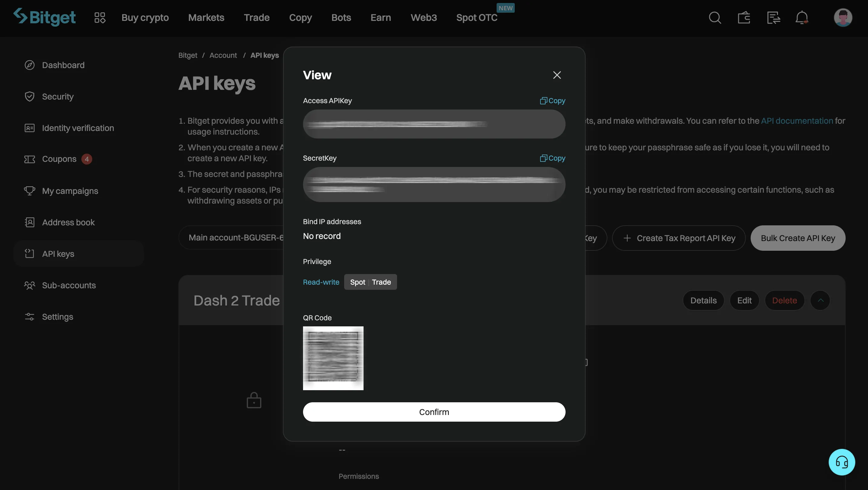Copy the Access APIKey

point(552,100)
